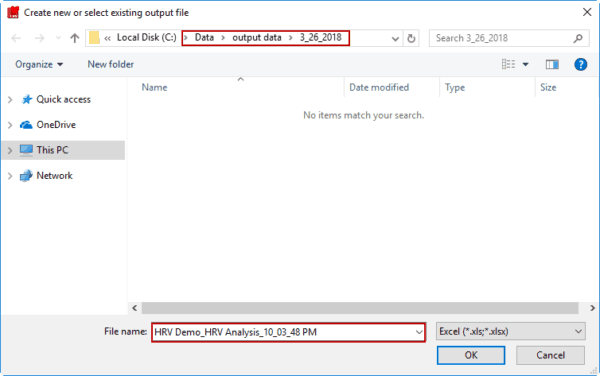
Task: Select Quick access in navigation pane
Action: (64, 99)
